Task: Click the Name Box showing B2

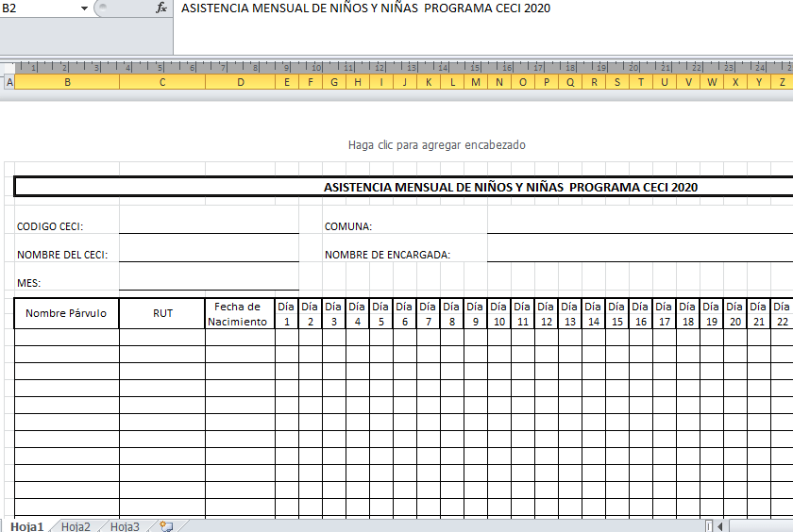Action: pyautogui.click(x=38, y=8)
